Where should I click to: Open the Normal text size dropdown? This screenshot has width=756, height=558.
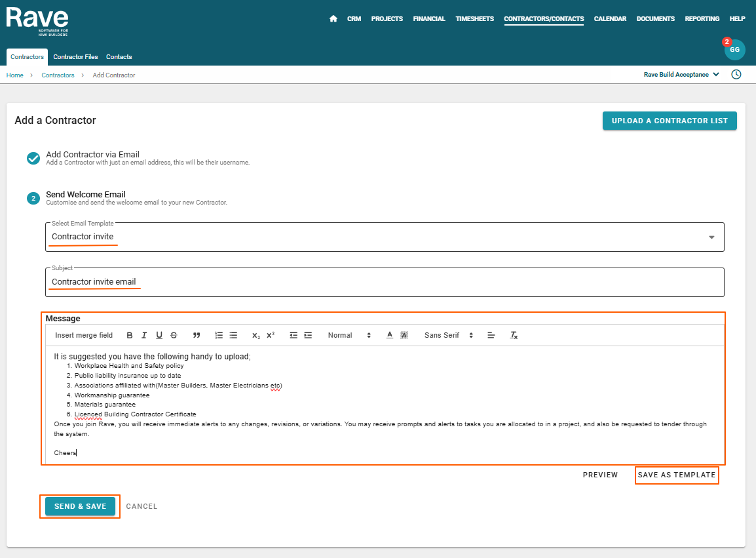tap(349, 335)
